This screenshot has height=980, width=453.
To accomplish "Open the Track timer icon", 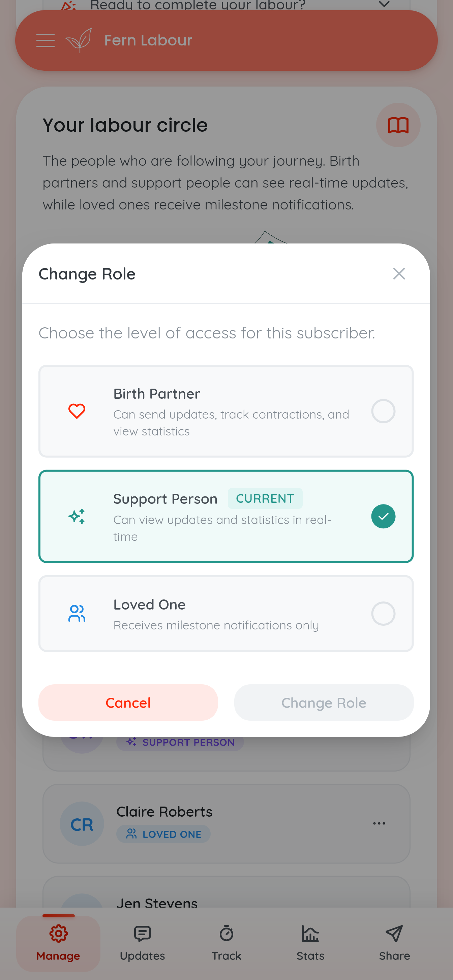I will tap(227, 933).
